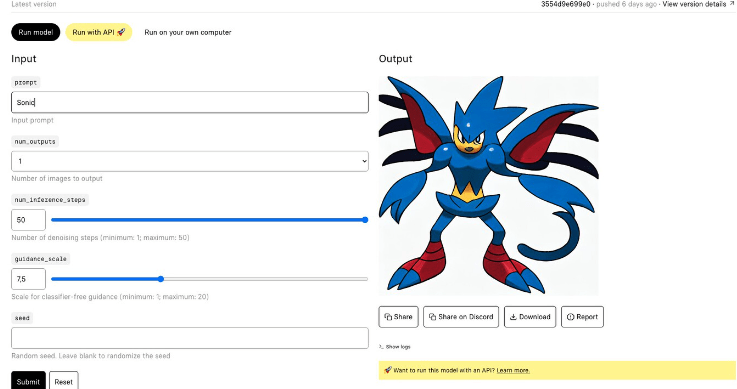Click the terminal icon beside Show logs
Viewport: 737px width, 389px height.
pos(381,347)
